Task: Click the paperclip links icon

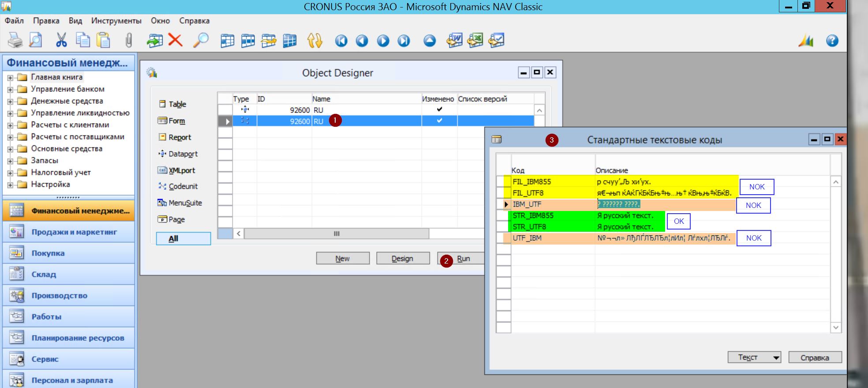Action: [x=128, y=41]
